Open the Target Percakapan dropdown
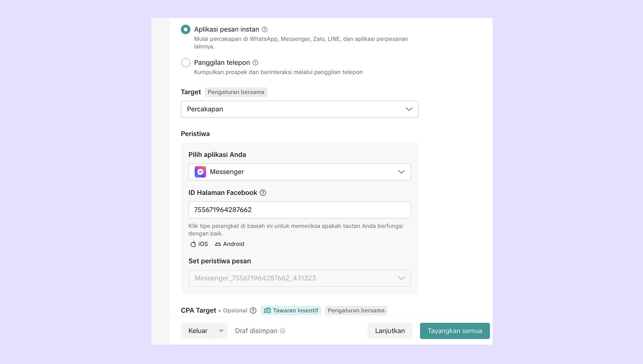This screenshot has width=643, height=364. click(x=300, y=109)
